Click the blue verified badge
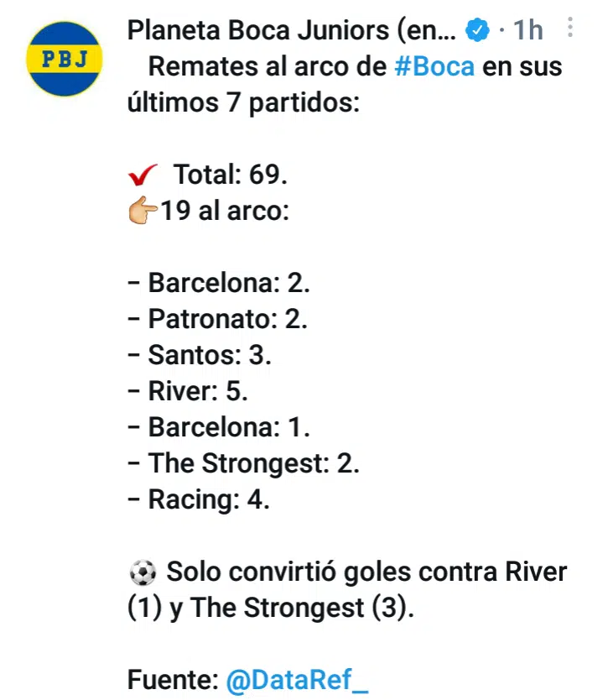 477,32
